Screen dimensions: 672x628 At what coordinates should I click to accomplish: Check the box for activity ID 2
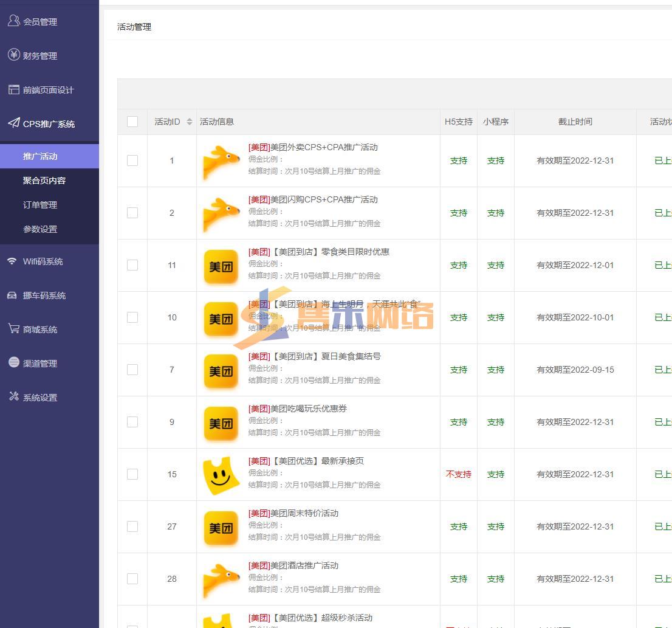point(132,213)
